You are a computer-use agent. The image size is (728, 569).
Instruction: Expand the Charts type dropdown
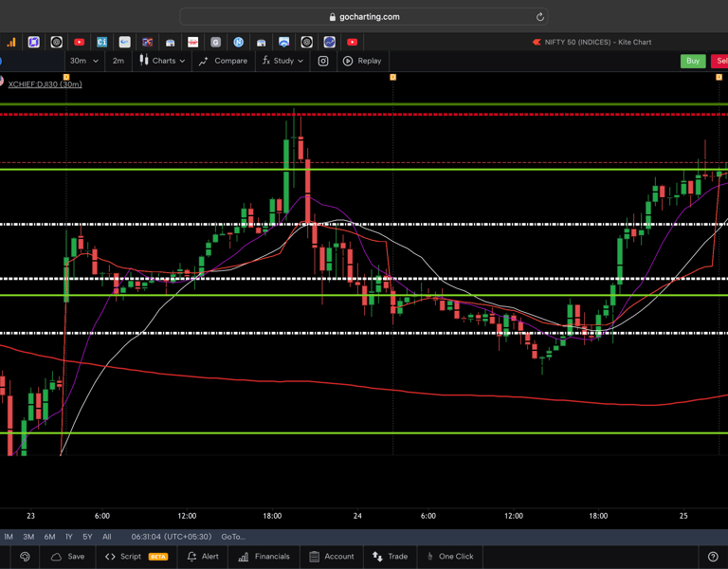click(162, 61)
